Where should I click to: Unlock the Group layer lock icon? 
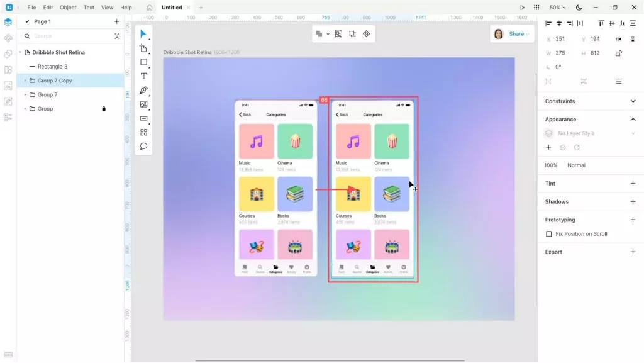click(104, 109)
